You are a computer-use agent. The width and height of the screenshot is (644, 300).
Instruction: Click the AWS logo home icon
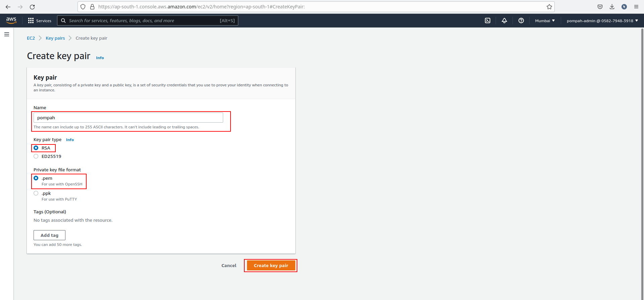click(x=11, y=20)
